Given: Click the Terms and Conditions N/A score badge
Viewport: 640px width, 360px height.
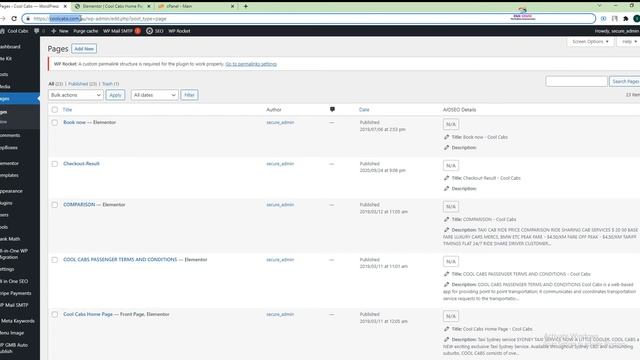Looking at the screenshot, I should (x=451, y=261).
